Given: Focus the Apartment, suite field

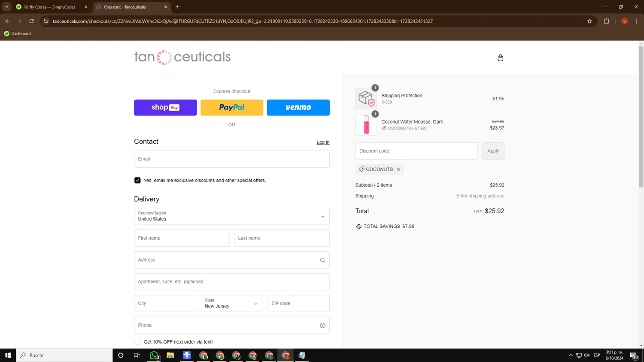Looking at the screenshot, I should [x=232, y=282].
